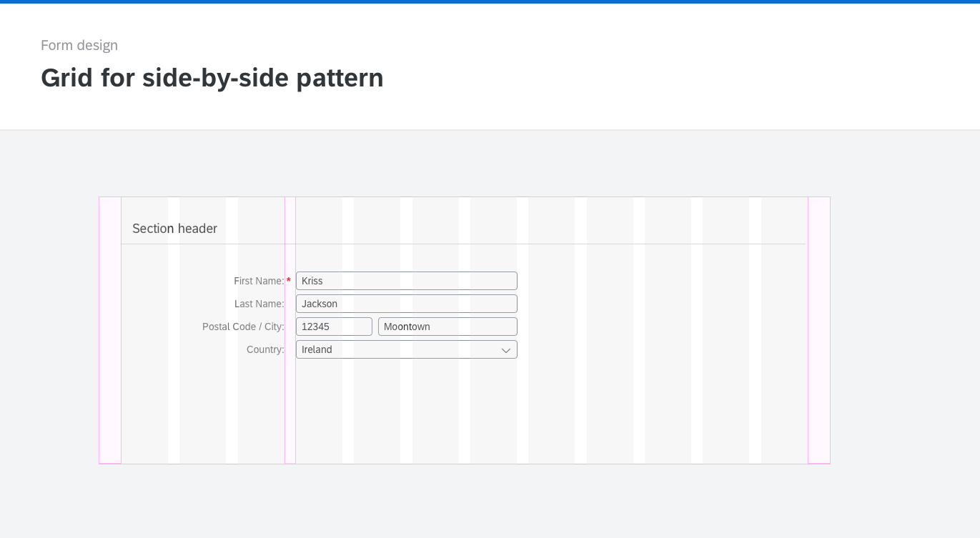Click the Postal Code field with 12345
The width and height of the screenshot is (980, 538).
pos(334,326)
